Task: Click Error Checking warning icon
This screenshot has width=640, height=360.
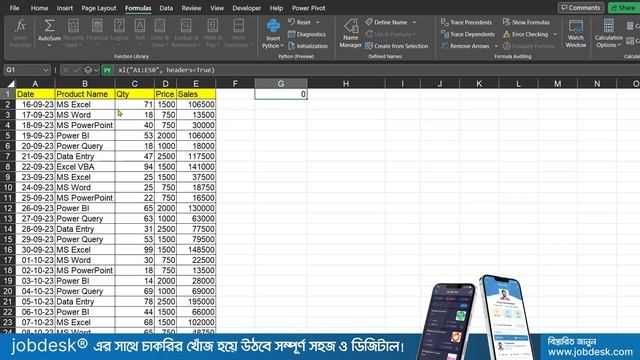Action: [507, 34]
